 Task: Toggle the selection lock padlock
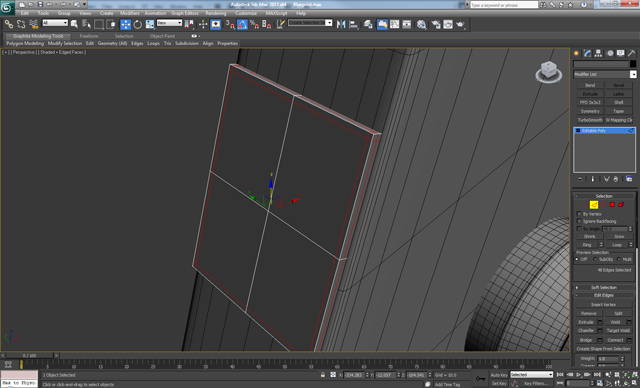coord(323,375)
